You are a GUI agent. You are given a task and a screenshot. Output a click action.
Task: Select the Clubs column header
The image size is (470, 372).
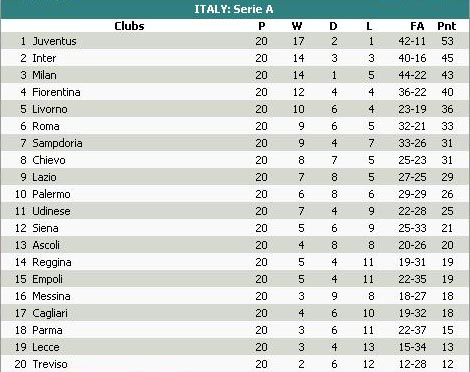(129, 26)
